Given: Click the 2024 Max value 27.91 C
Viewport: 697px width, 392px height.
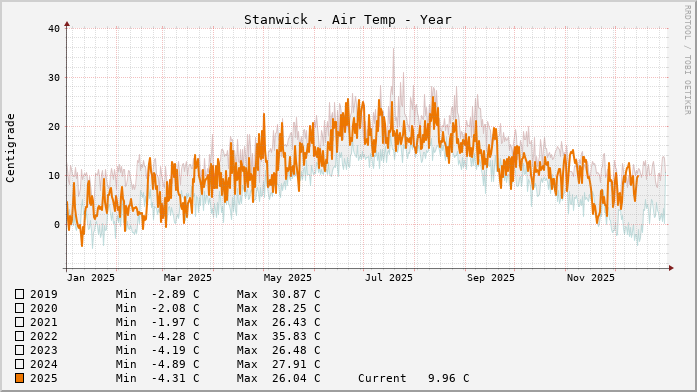Looking at the screenshot, I should coord(296,364).
